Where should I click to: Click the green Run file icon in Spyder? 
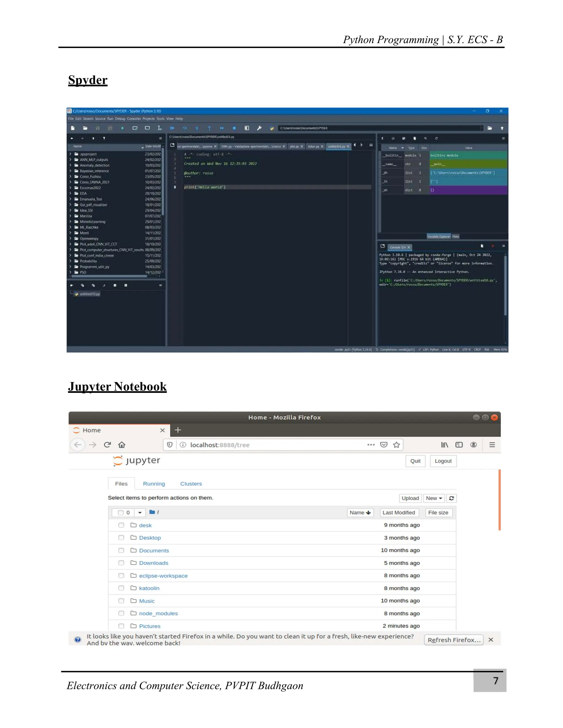click(x=122, y=128)
